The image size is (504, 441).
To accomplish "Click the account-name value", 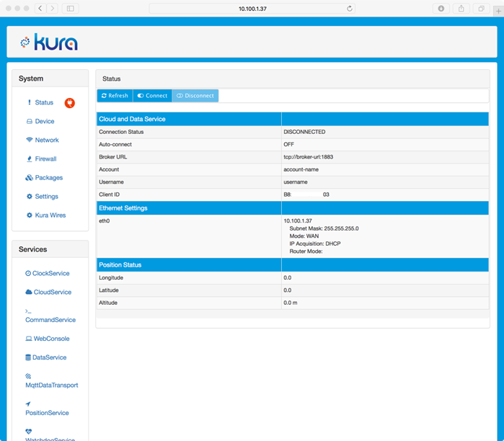I will (x=301, y=169).
